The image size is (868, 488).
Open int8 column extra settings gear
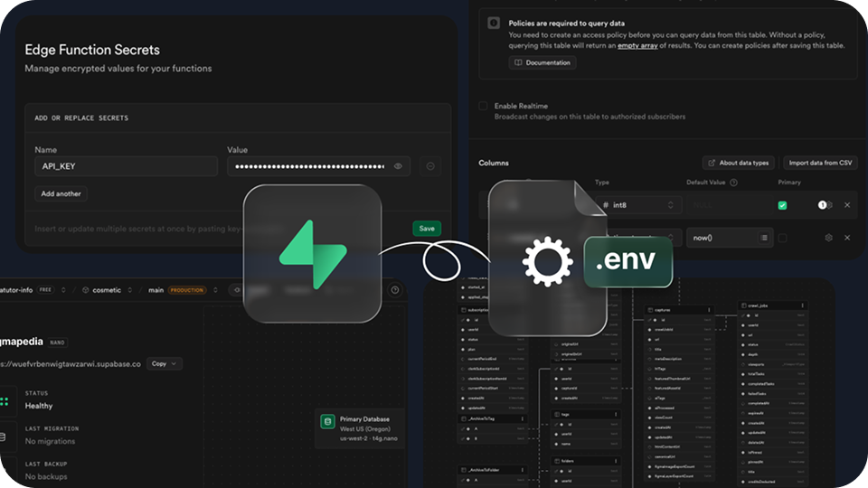pyautogui.click(x=829, y=205)
